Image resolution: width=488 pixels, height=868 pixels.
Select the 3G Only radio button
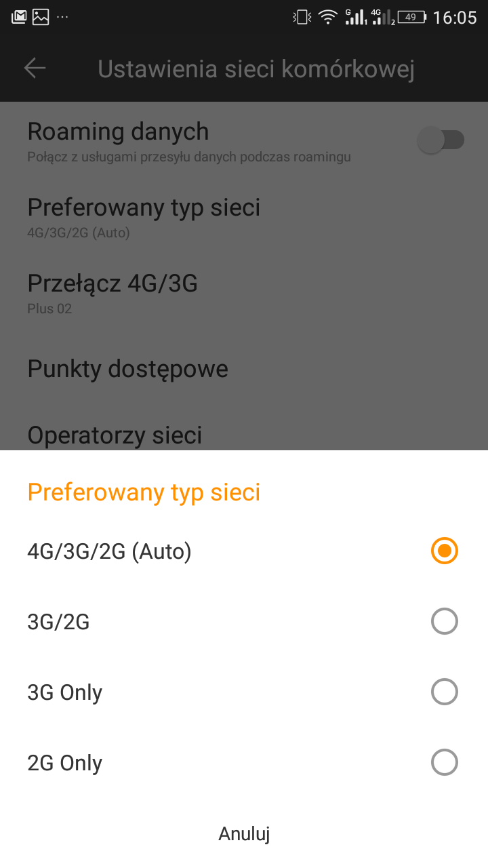(445, 692)
